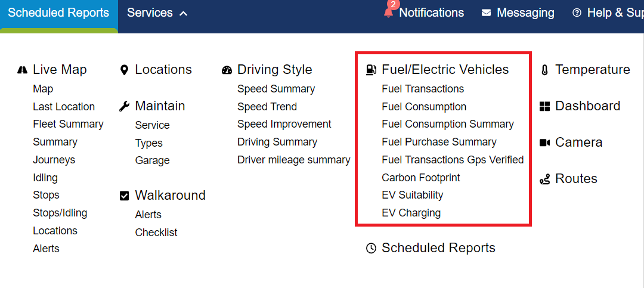Select the EV Charging link
Screen dimensions: 644x288
point(411,213)
